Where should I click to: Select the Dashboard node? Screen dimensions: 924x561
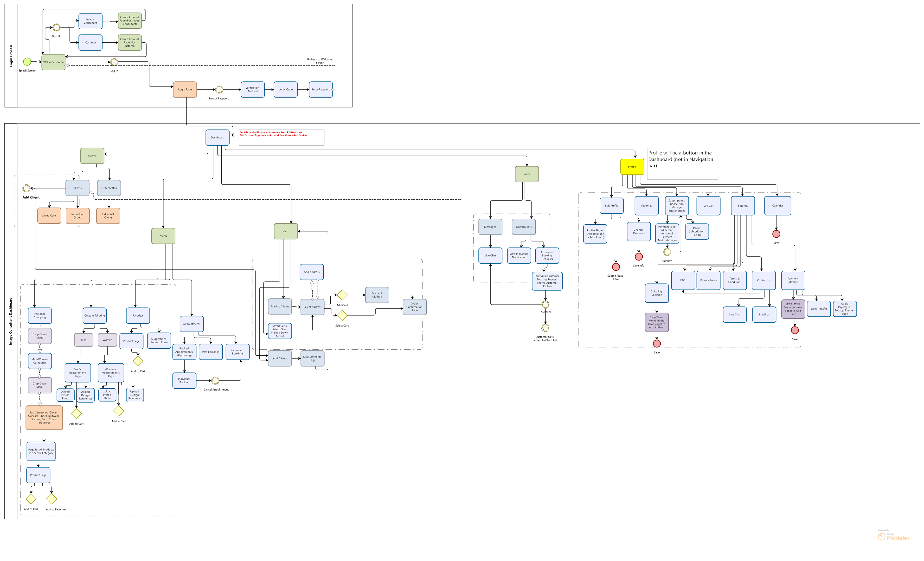coord(218,138)
